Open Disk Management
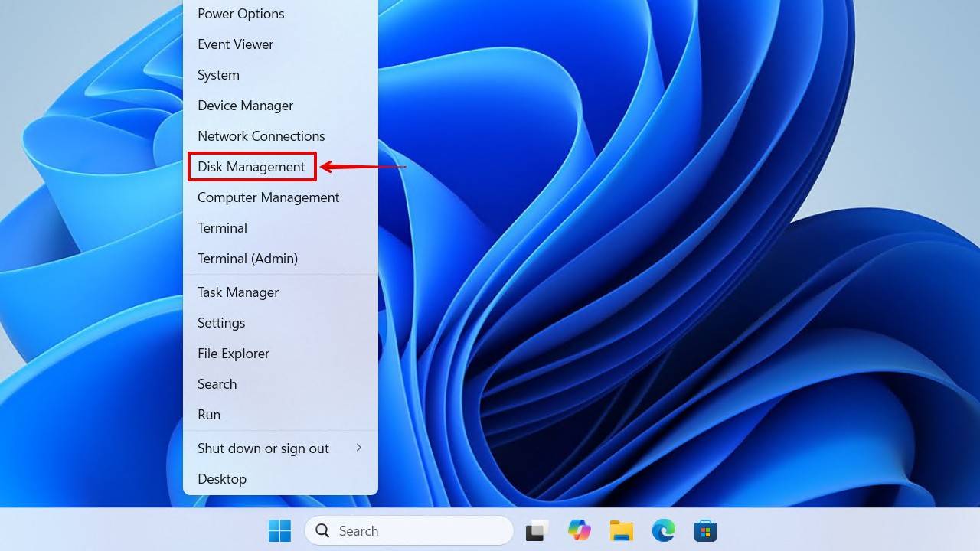This screenshot has height=551, width=980. point(250,166)
